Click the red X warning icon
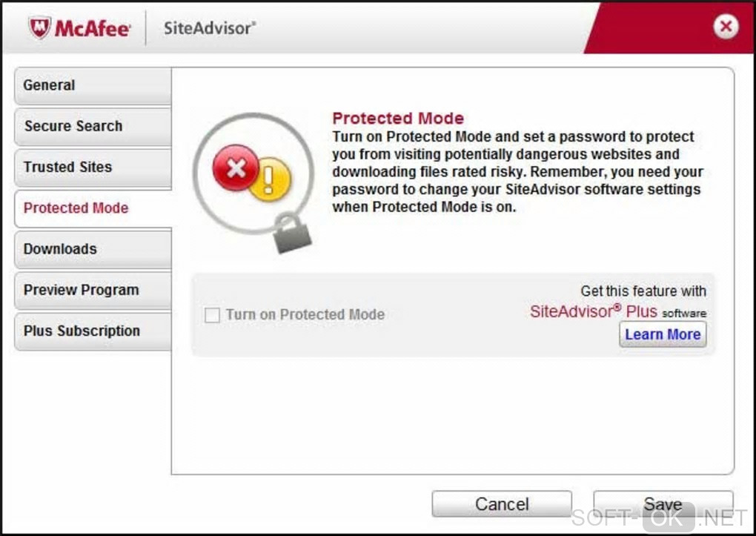 point(236,168)
